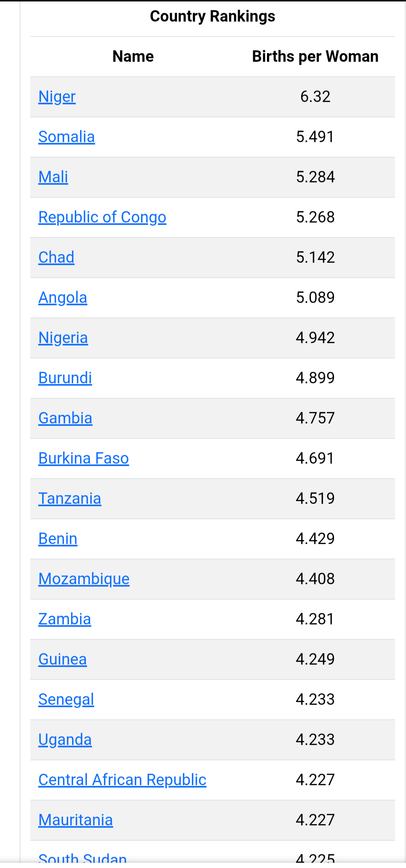Screen dimensions: 406x868
Task: Click the Zambia link
Action: coord(65,619)
